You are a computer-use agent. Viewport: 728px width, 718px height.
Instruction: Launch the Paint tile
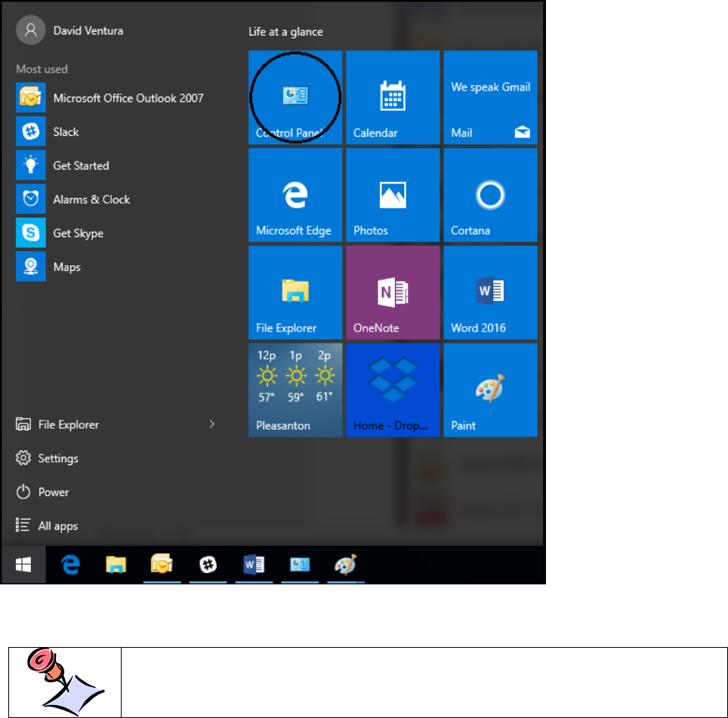(x=490, y=390)
